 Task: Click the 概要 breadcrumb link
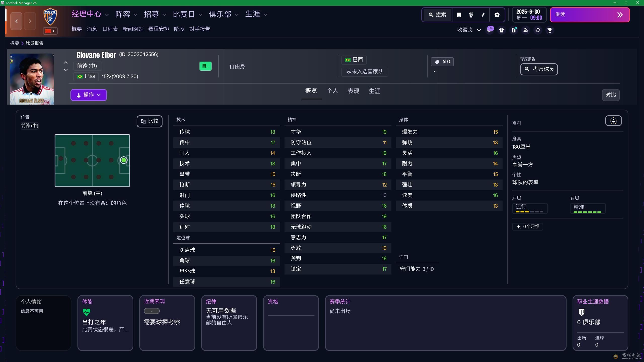[x=14, y=43]
